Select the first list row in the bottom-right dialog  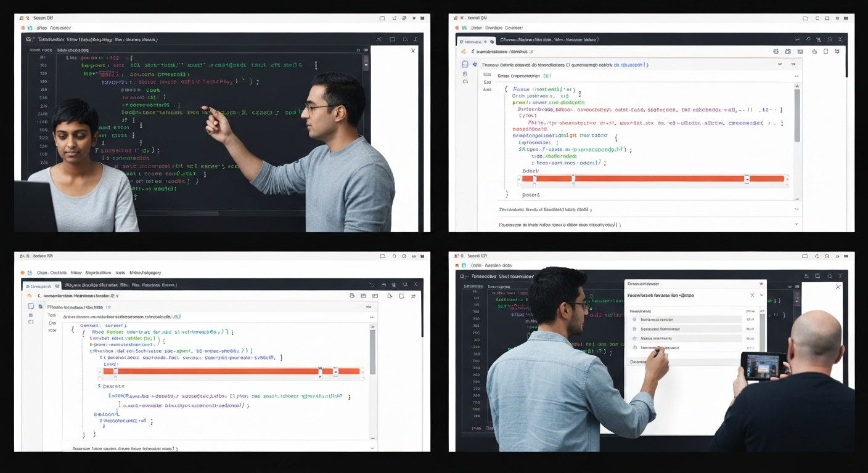pos(690,320)
